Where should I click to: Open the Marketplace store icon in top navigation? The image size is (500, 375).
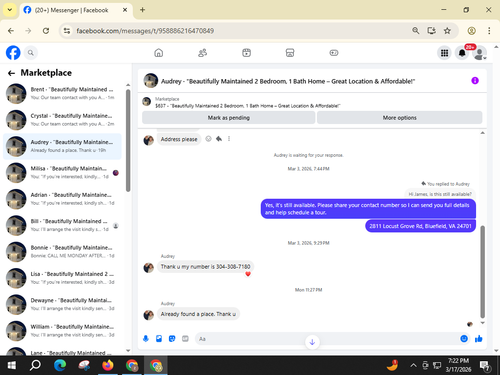point(290,53)
